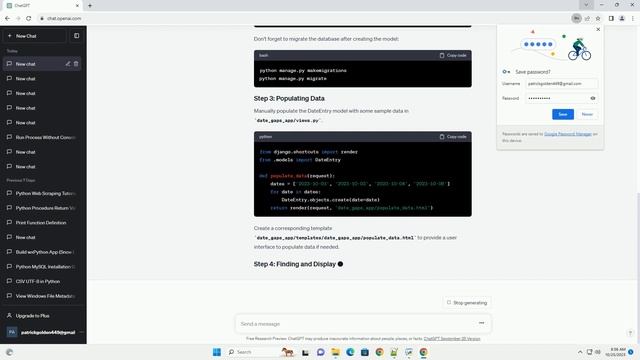Copy code from the python code block
Screen dimensions: 640x360
tap(453, 137)
